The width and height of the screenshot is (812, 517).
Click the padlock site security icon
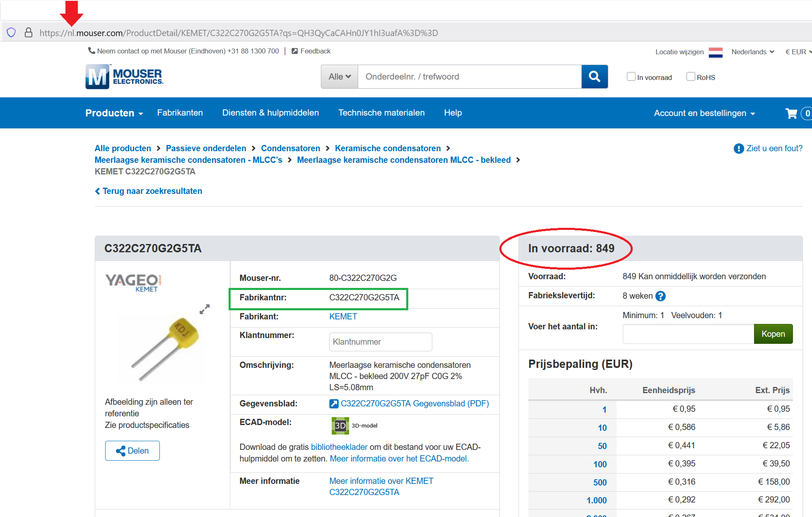29,33
